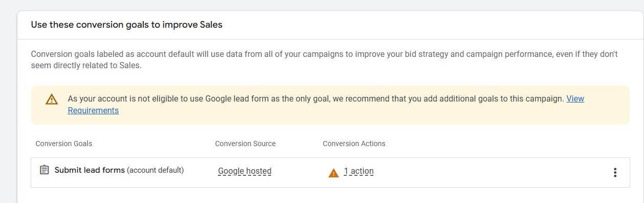Open the three-dot menu for Submit lead forms
The height and width of the screenshot is (203, 644).
coord(615,173)
